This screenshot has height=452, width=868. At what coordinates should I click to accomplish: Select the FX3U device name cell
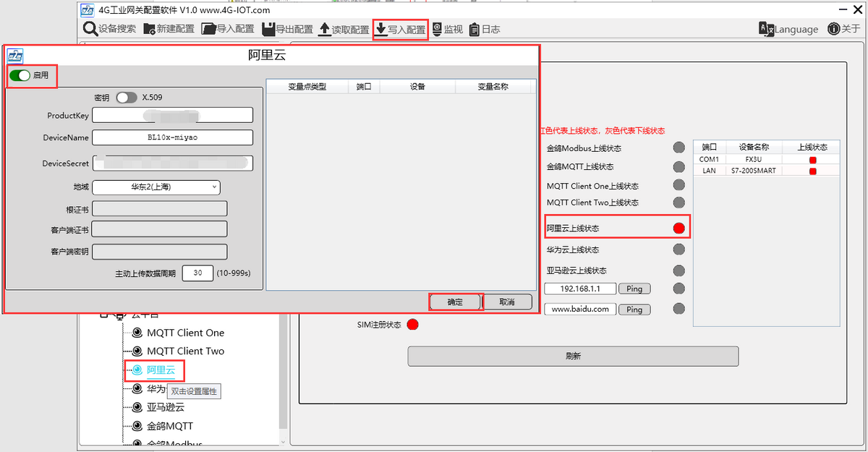(x=754, y=160)
